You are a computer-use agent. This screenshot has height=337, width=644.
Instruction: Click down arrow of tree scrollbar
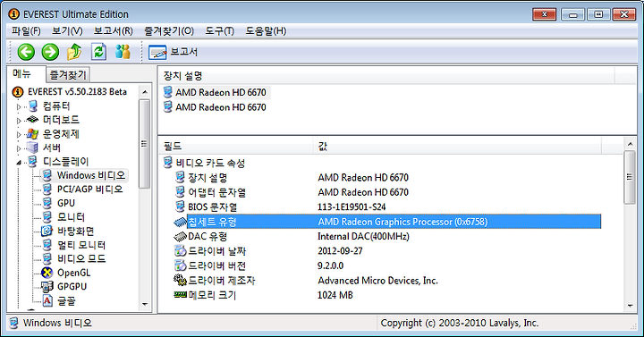[x=145, y=305]
